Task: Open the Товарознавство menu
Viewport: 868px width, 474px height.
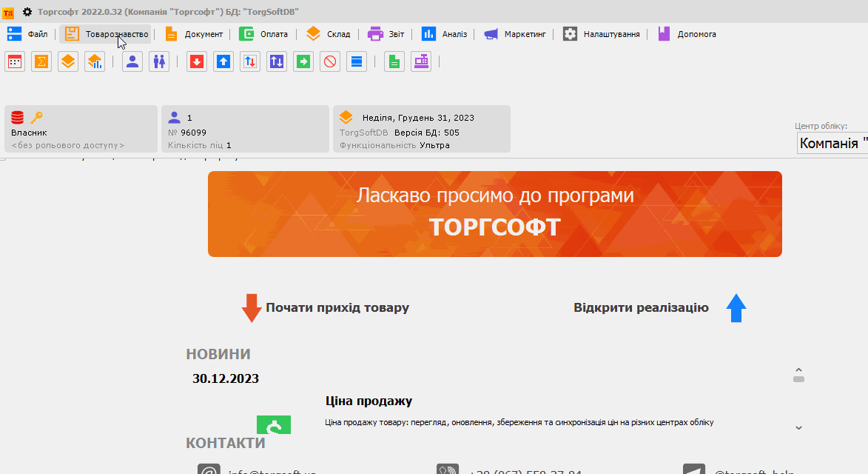Action: (x=106, y=33)
